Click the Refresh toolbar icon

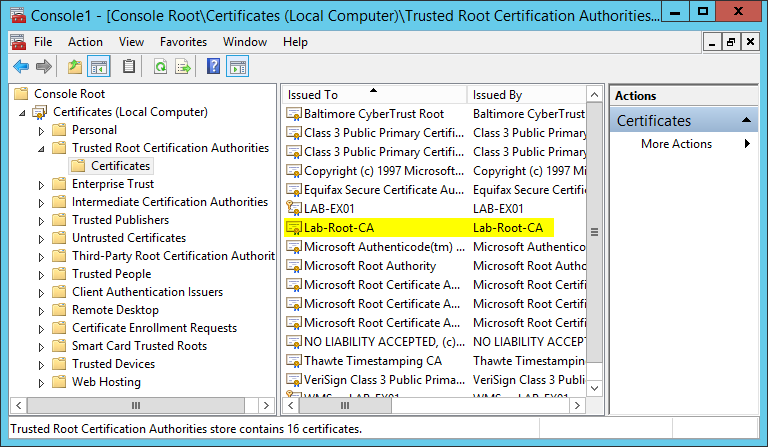point(160,66)
